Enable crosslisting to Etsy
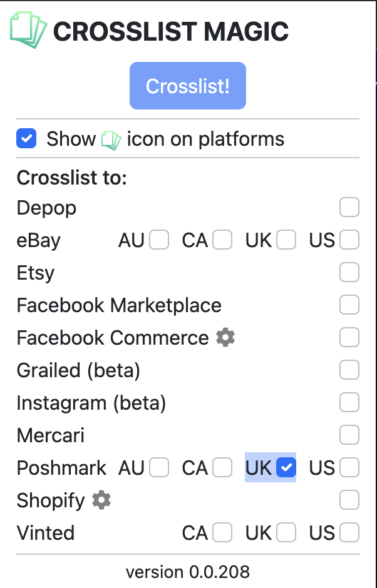This screenshot has width=377, height=588. [x=349, y=272]
